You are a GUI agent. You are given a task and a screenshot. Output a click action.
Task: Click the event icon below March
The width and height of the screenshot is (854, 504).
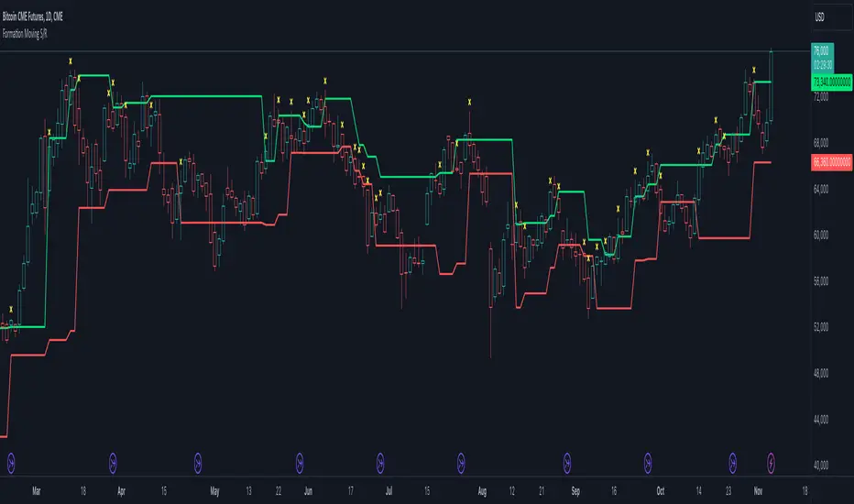coord(11,463)
